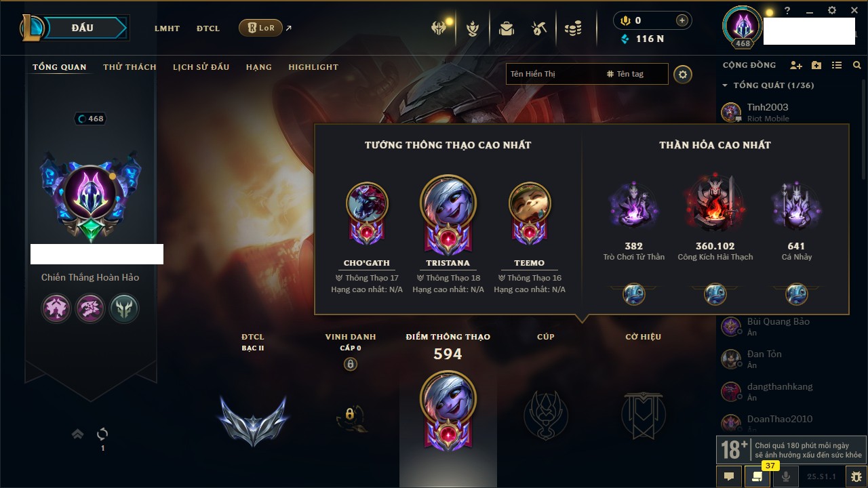Switch to the LỊCH SỬ ĐẤU tab
This screenshot has width=868, height=488.
[201, 67]
